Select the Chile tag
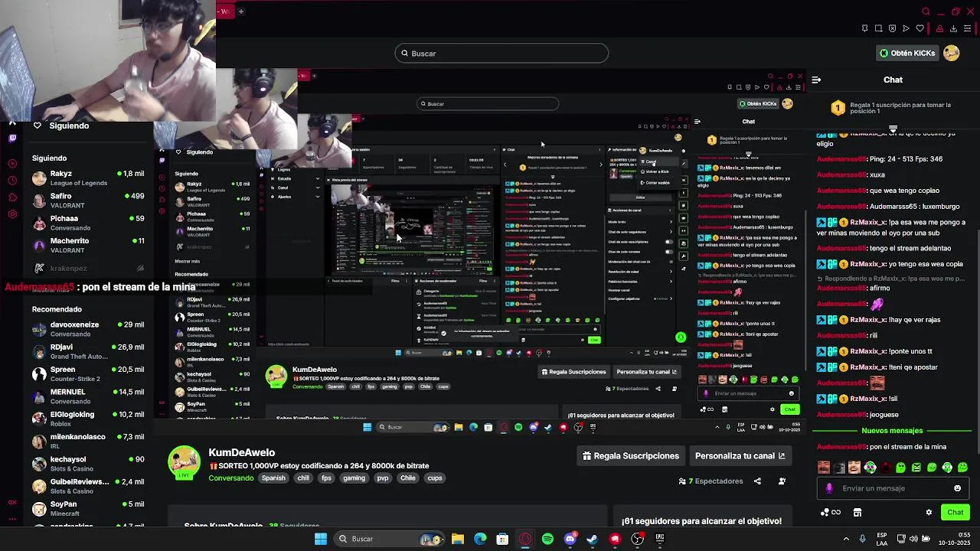Screen dimensions: 980x551 408,478
